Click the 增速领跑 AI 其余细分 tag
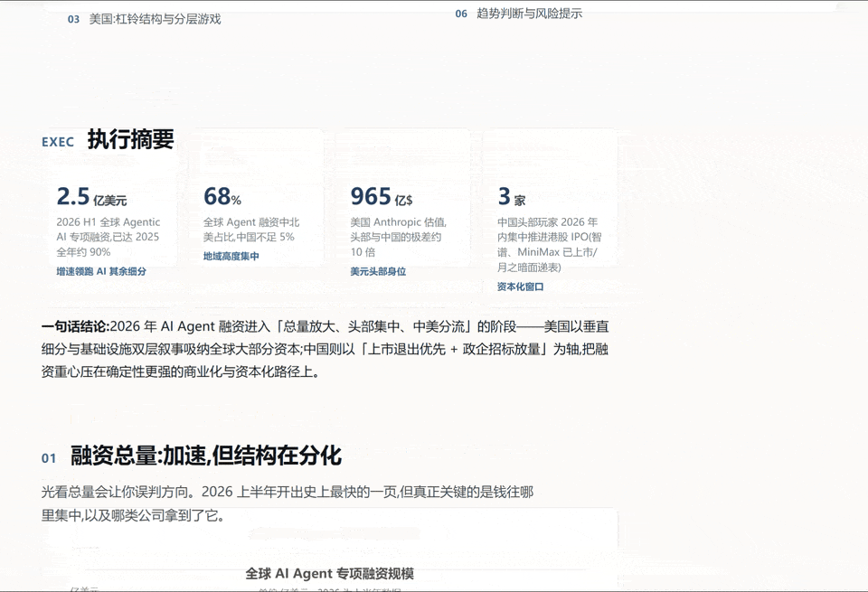868x592 pixels. (x=101, y=272)
